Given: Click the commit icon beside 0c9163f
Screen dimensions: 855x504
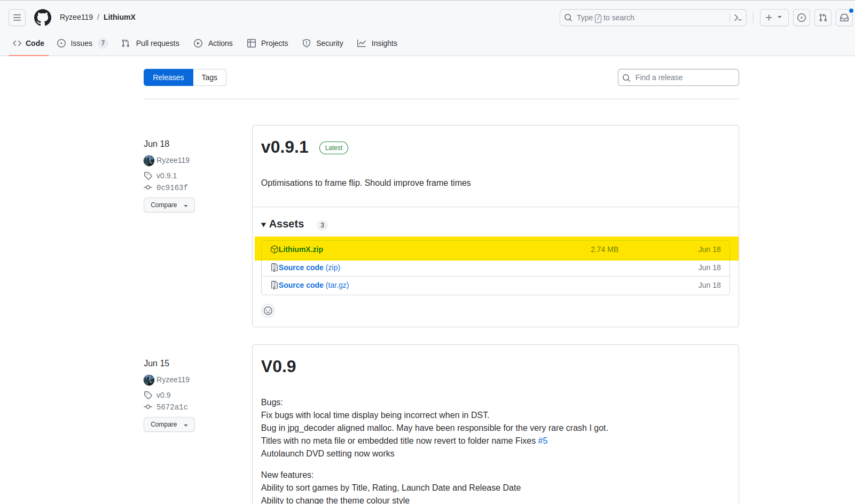Looking at the screenshot, I should pyautogui.click(x=148, y=187).
